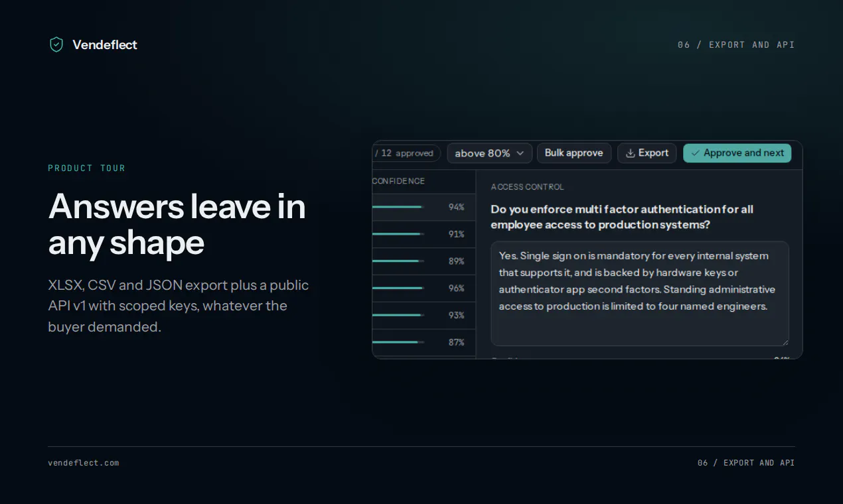Screen dimensions: 843x504
Task: Click the Answers leave in any shape headline
Action: pyautogui.click(x=177, y=224)
